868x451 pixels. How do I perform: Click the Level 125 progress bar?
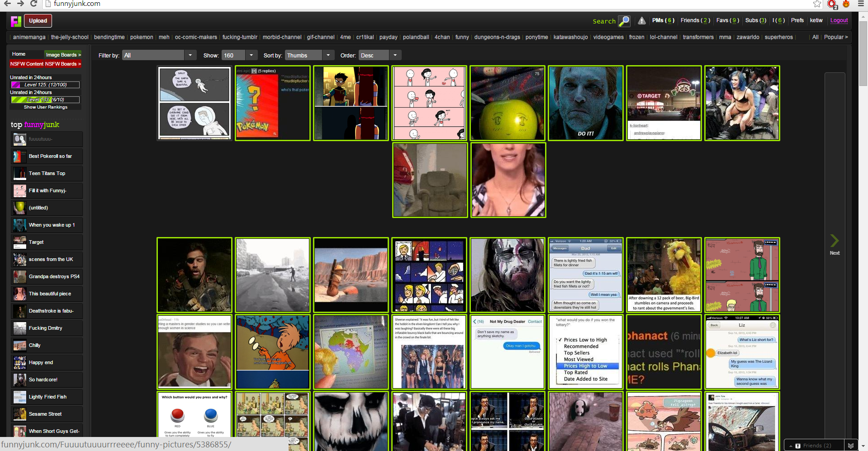tap(45, 85)
